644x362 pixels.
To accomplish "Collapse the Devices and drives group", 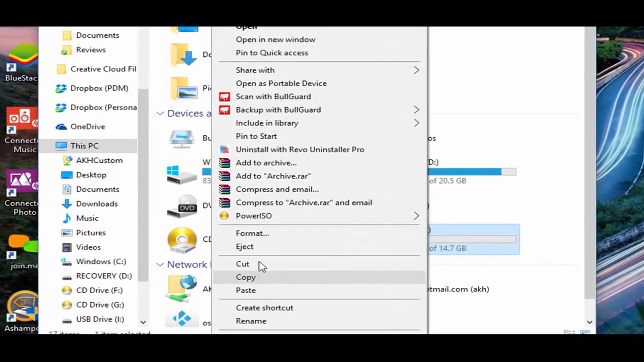I will [160, 114].
